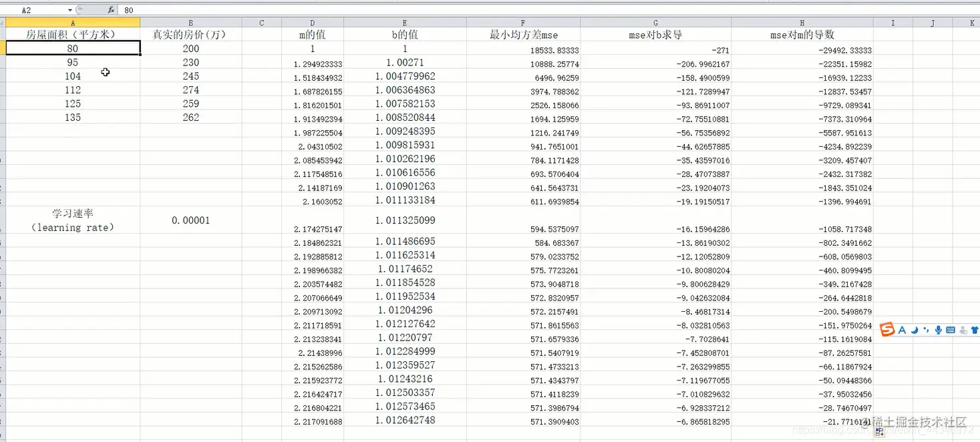Open the Sogou soft keyboard icon
980x442 pixels.
[951, 330]
